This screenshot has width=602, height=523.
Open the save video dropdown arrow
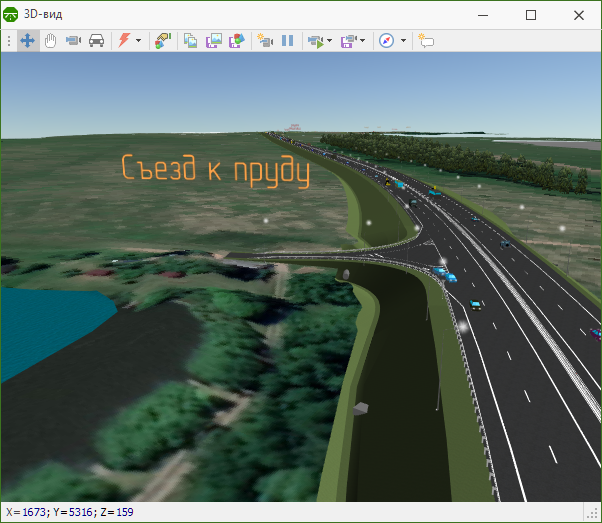click(362, 41)
